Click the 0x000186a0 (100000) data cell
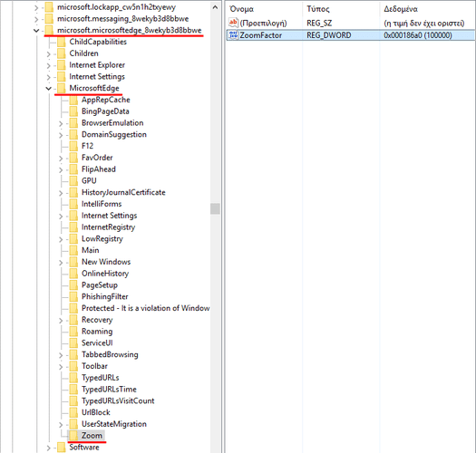This screenshot has width=476, height=453. pos(418,35)
